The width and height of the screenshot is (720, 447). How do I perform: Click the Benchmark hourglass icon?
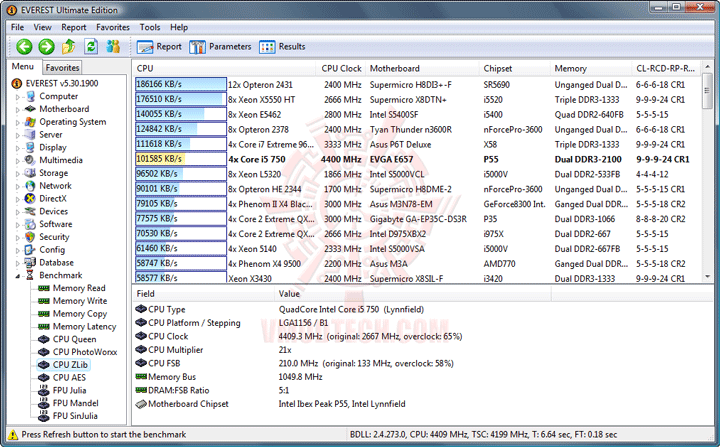coord(30,275)
